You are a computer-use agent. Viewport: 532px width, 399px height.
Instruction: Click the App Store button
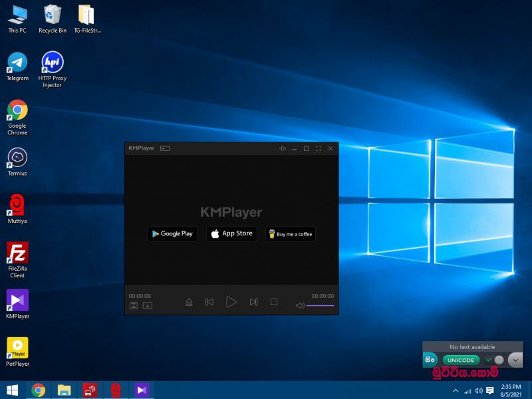click(x=231, y=233)
